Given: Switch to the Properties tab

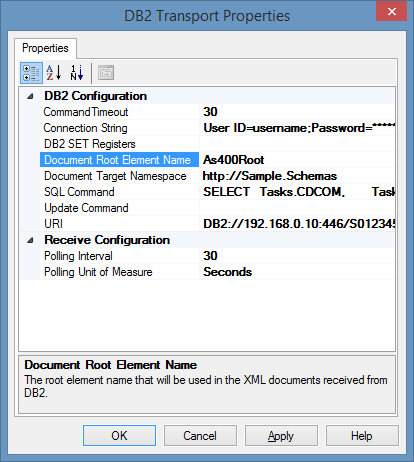Looking at the screenshot, I should 45,48.
